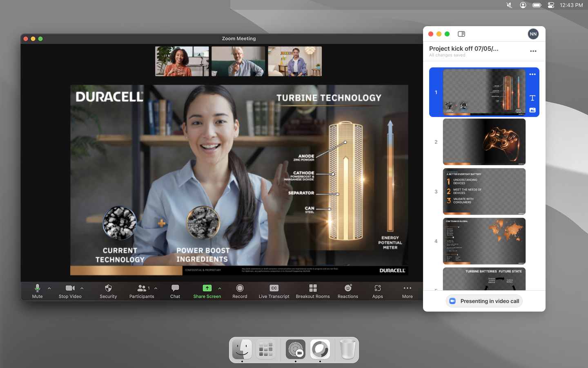This screenshot has width=588, height=368.
Task: Click the image tool icon on slide 1
Action: [532, 110]
